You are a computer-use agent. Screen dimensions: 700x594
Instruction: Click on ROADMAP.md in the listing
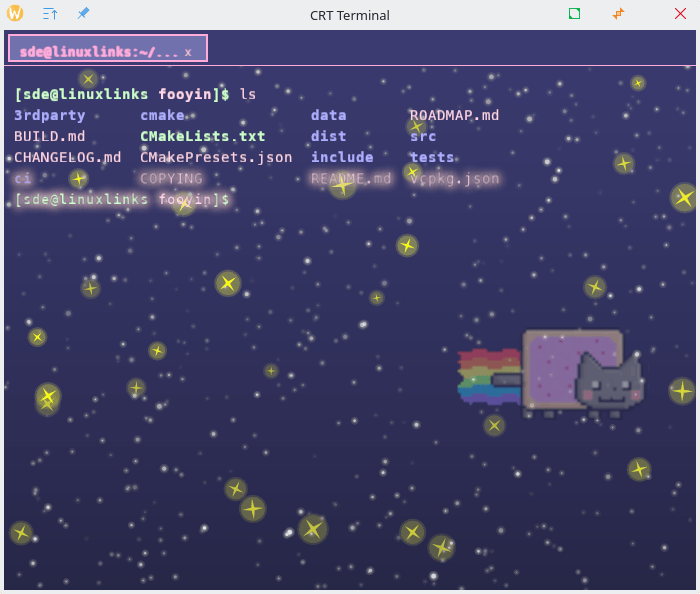coord(454,115)
